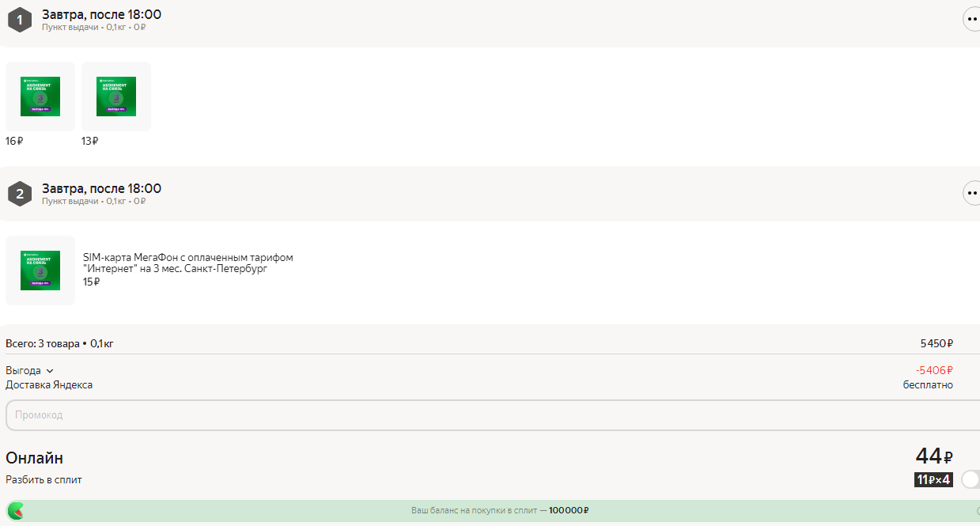
Task: Open SIM-карта МегаФон product title link
Action: point(187,263)
